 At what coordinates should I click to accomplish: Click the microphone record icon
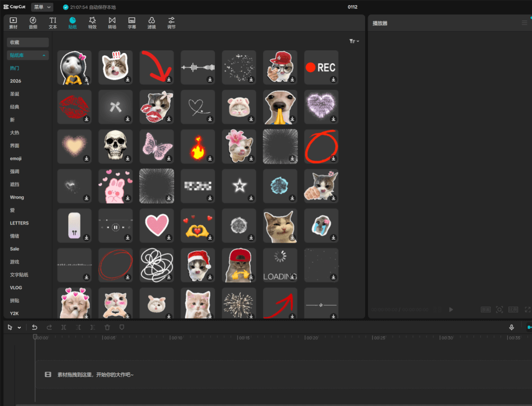point(512,327)
